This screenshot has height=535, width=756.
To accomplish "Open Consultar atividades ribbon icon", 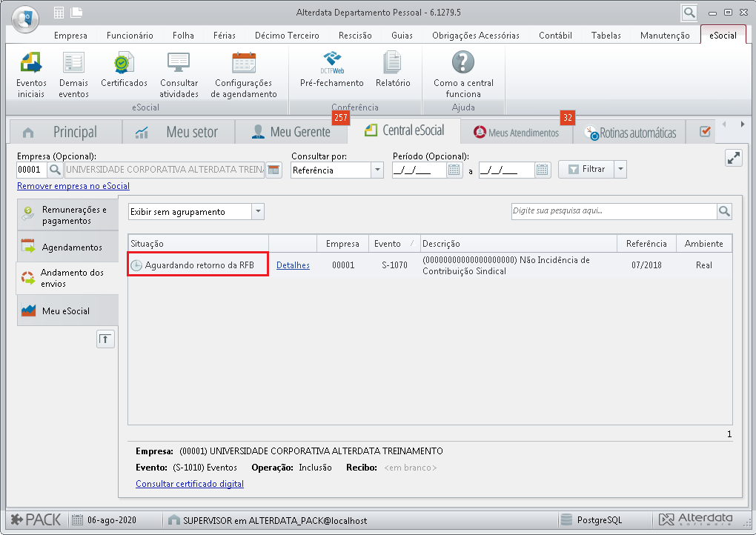I will coord(179,75).
